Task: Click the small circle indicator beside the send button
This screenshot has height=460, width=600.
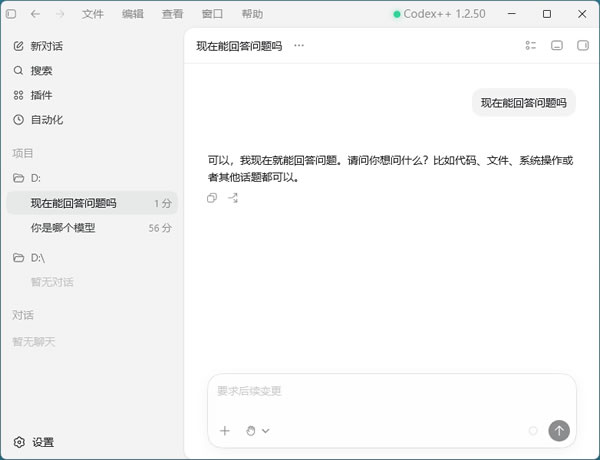Action: [x=533, y=431]
